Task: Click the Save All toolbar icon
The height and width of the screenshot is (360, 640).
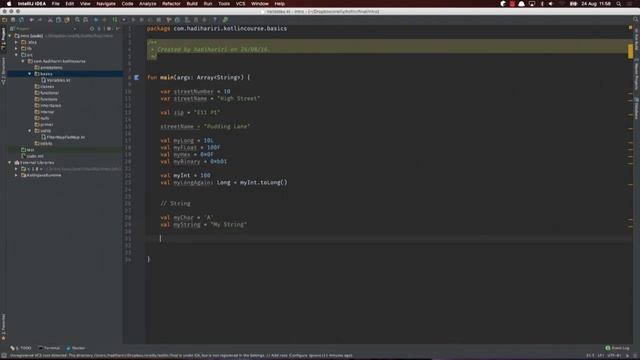Action: coord(13,20)
